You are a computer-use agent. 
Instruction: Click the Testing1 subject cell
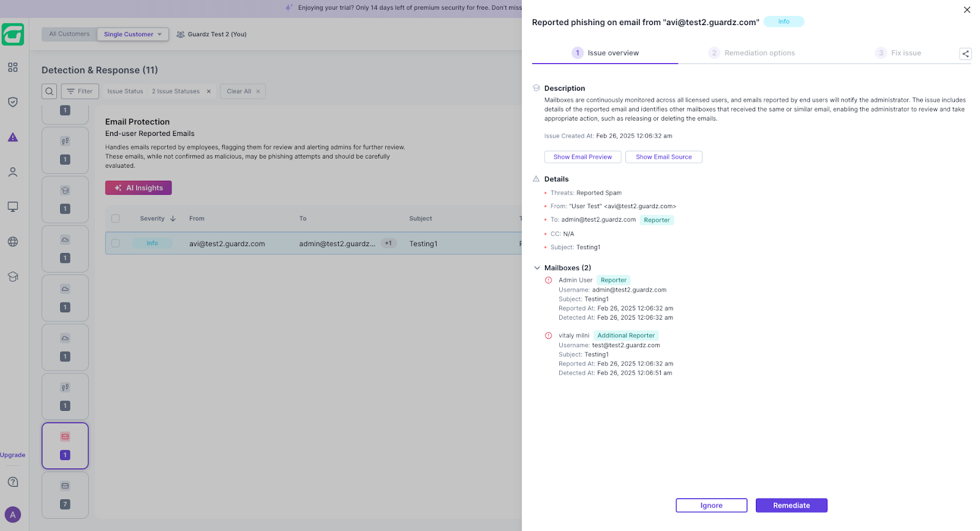coord(423,244)
